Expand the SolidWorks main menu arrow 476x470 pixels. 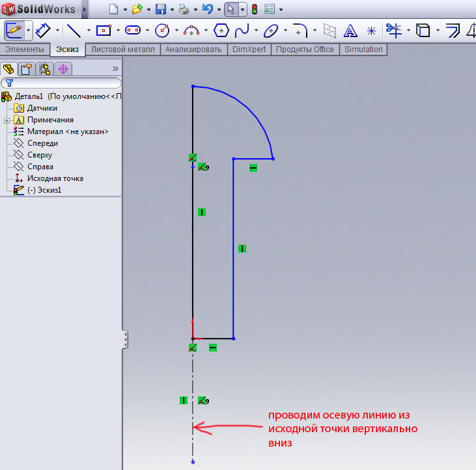(x=85, y=9)
